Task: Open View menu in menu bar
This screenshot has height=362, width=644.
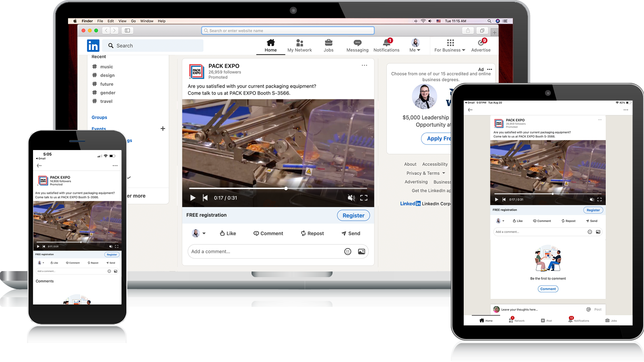Action: pyautogui.click(x=122, y=21)
